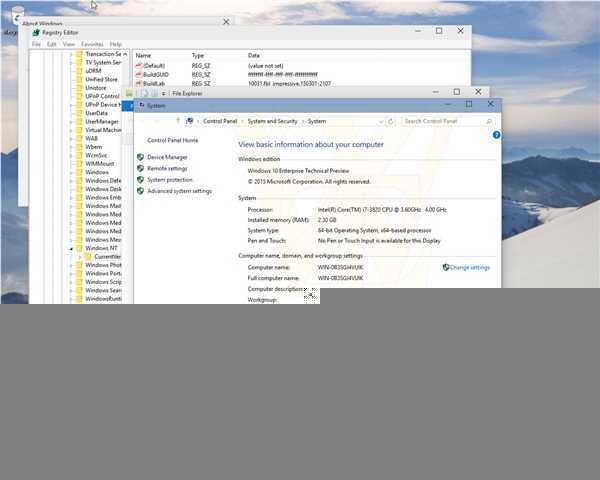Click the refresh icon beside the address bar

click(x=390, y=121)
